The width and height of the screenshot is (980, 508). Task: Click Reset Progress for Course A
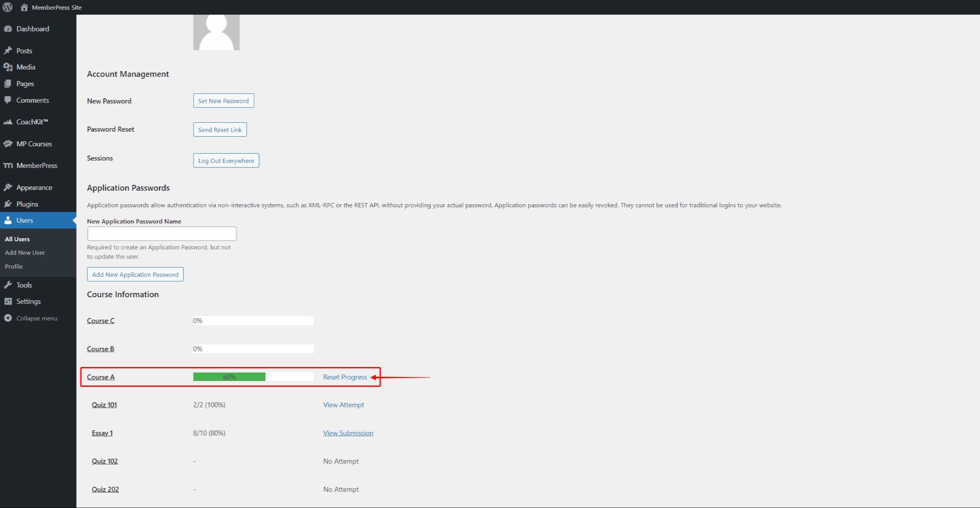pyautogui.click(x=345, y=376)
